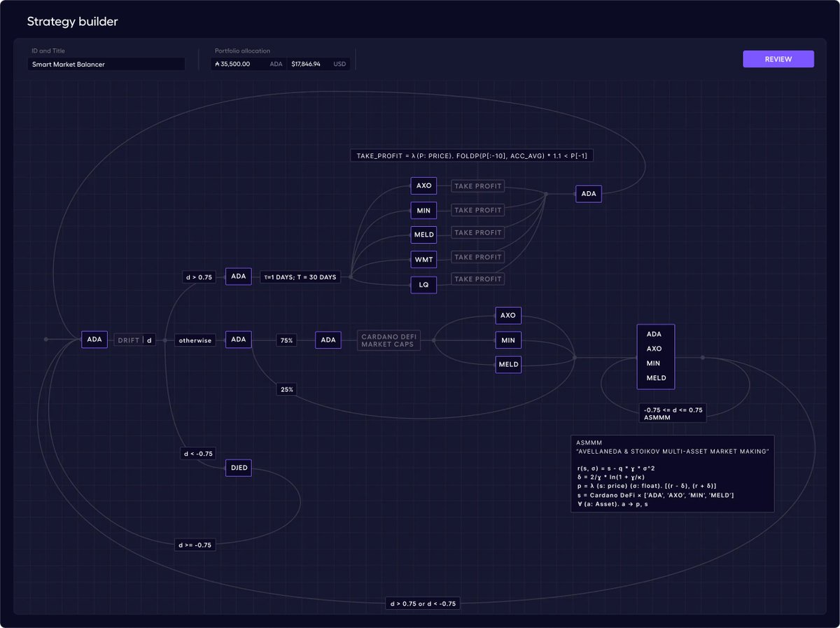Image resolution: width=840 pixels, height=628 pixels.
Task: Select the TAKE_PROFIT lambda formula box
Action: click(x=471, y=155)
